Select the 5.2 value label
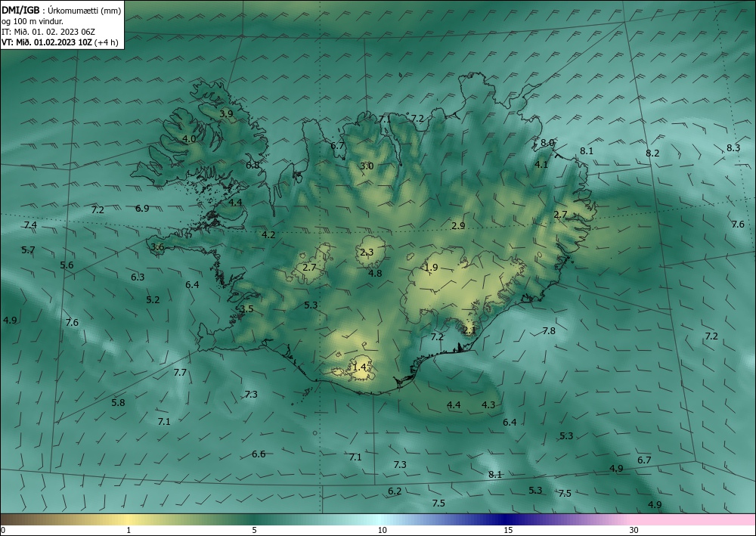Image resolution: width=756 pixels, height=536 pixels. pos(153,300)
